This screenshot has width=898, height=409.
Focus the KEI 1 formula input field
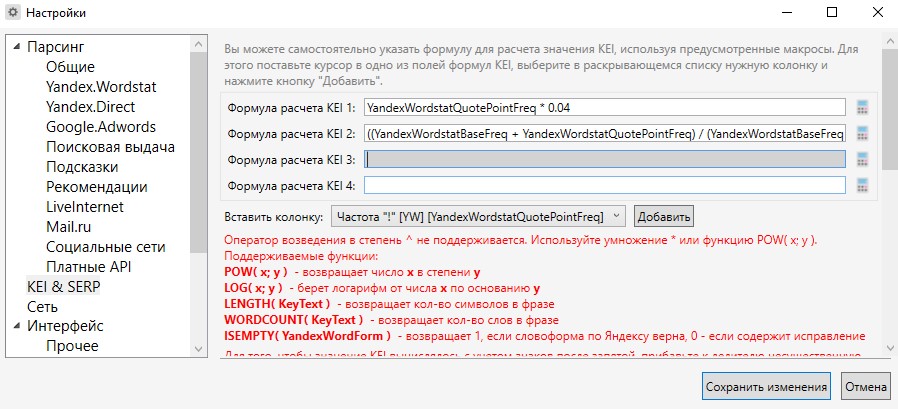tap(605, 107)
